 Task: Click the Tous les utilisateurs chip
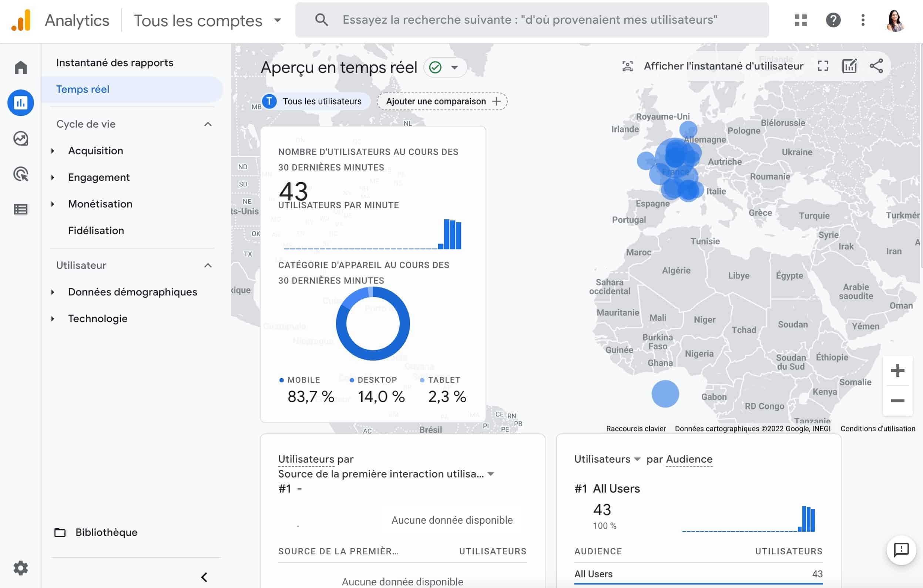315,101
